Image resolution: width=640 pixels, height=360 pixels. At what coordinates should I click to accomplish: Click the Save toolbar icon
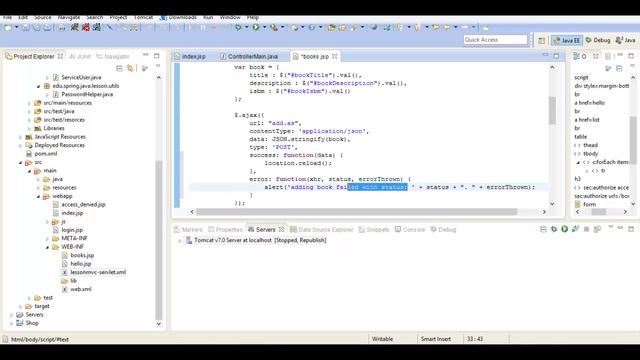[25, 27]
